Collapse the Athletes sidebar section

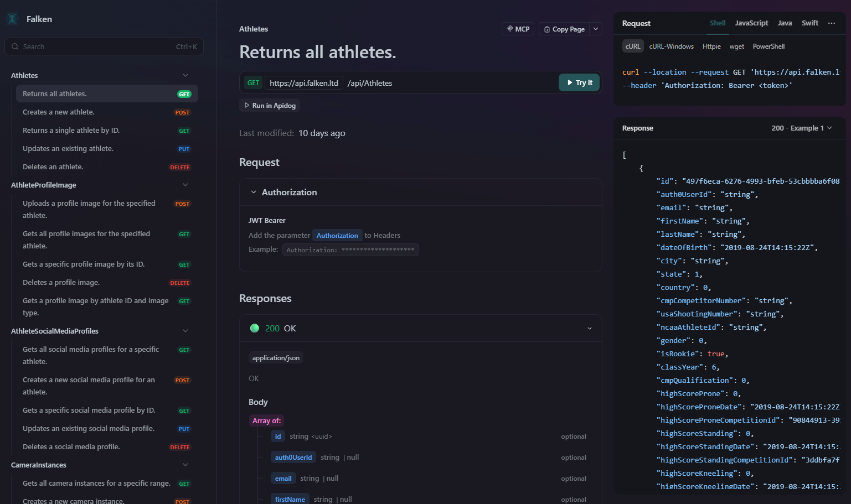coord(185,75)
